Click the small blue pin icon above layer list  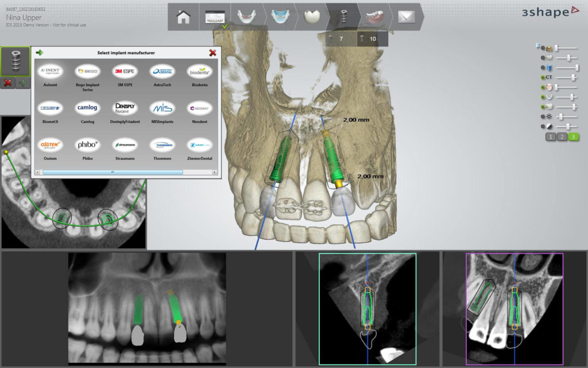537,45
